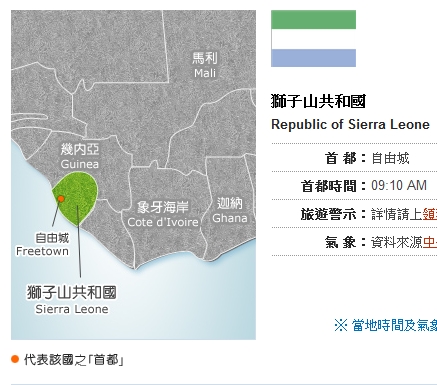Viewport: 437px width, 385px height.
Task: Click the capital time '09:10 AM'
Action: [399, 185]
